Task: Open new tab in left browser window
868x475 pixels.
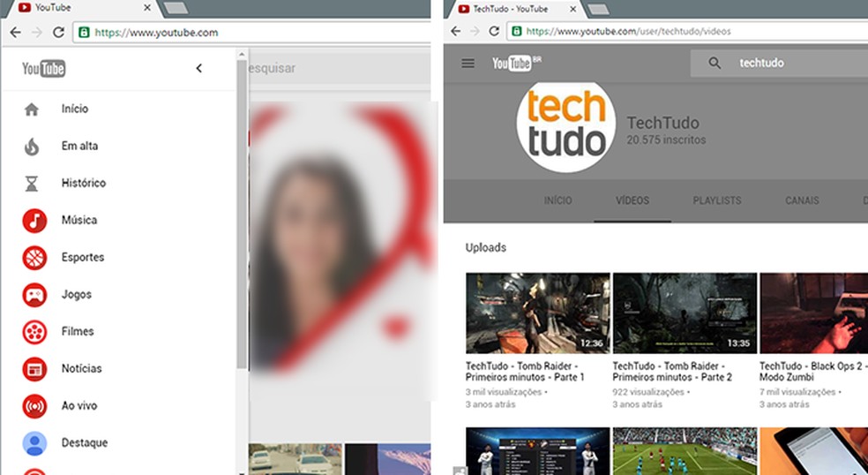Action: [x=176, y=8]
